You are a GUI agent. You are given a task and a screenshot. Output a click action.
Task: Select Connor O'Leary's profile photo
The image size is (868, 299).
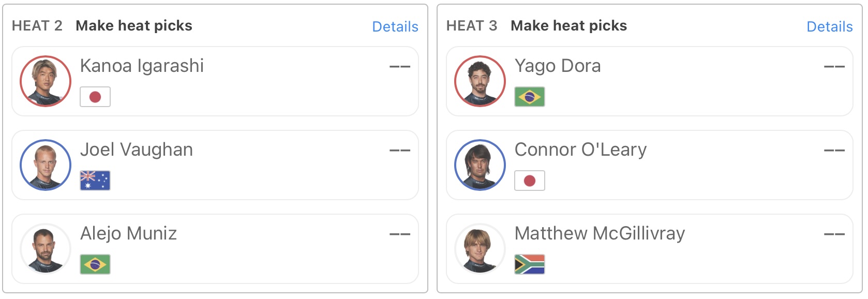click(x=480, y=165)
